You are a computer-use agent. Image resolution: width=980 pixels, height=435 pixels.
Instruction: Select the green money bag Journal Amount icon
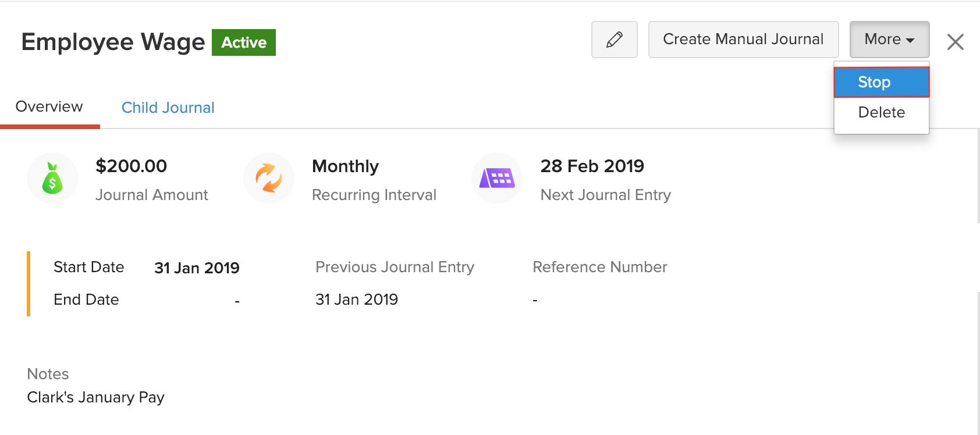click(52, 178)
